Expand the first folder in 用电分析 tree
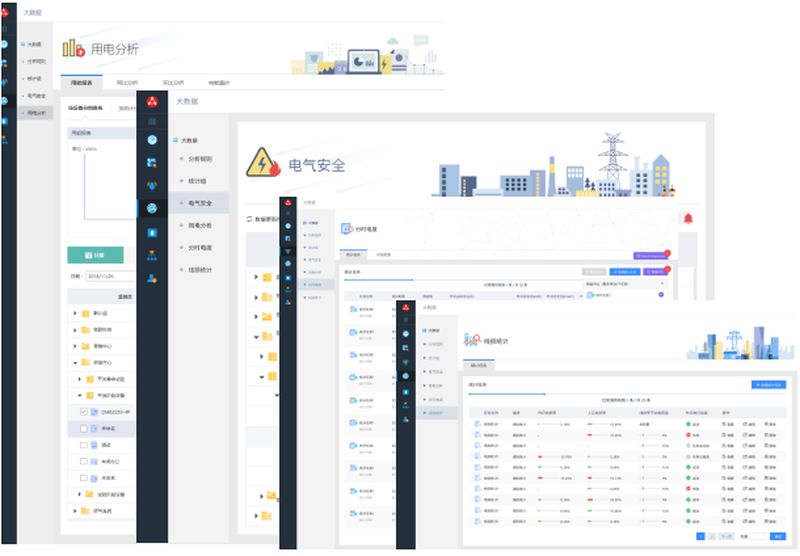800x556 pixels. [x=76, y=313]
